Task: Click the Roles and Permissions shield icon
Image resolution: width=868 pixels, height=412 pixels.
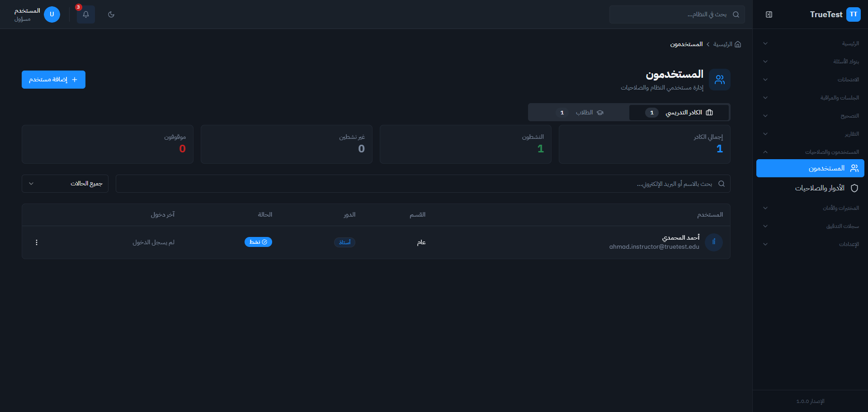Action: point(854,188)
